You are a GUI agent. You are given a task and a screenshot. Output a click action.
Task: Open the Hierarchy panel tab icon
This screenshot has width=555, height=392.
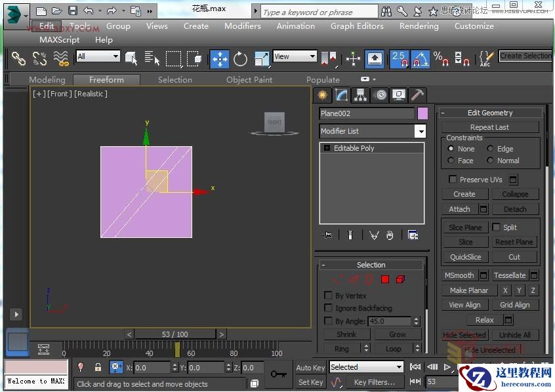click(360, 95)
